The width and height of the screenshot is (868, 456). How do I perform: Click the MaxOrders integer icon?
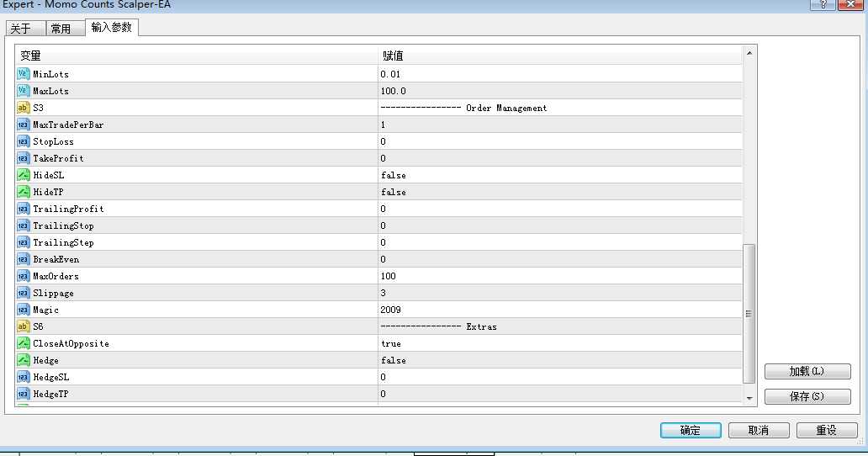coord(24,276)
